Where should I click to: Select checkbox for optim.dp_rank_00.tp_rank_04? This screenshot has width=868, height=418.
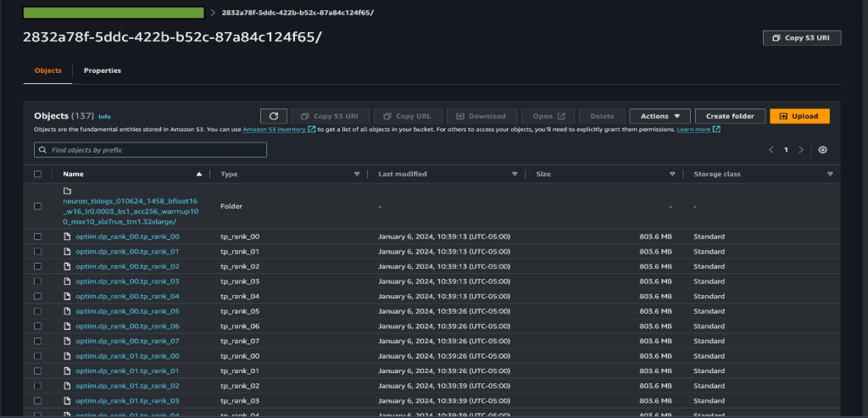point(37,296)
